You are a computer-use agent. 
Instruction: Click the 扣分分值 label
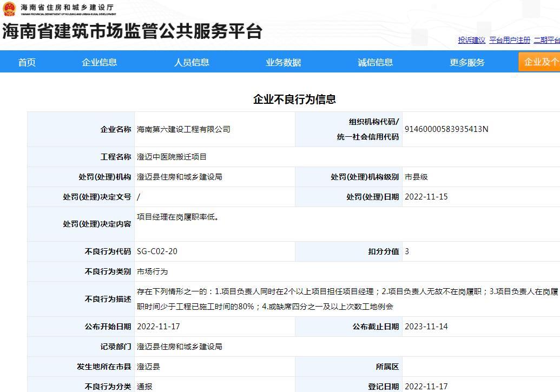coord(384,251)
